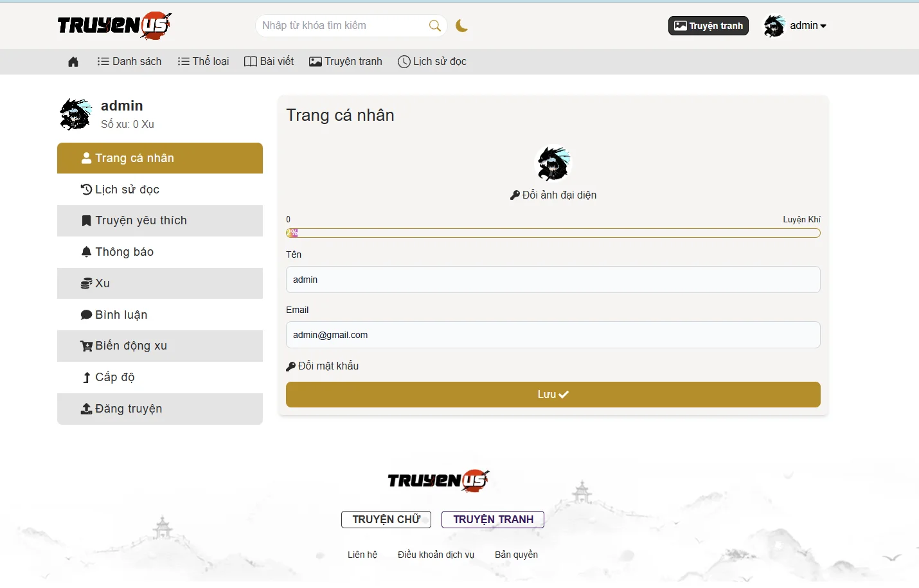Viewport: 919px width, 588px height.
Task: Click the search magnifier icon
Action: (435, 25)
